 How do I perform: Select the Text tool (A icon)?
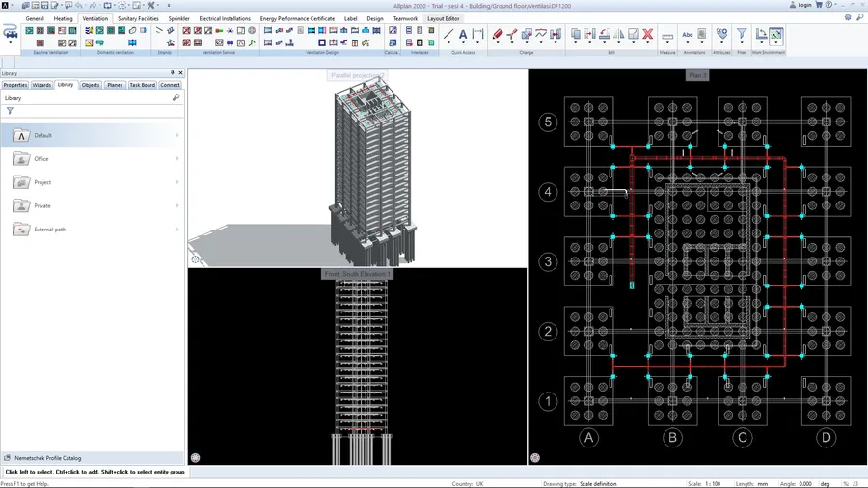(x=463, y=35)
